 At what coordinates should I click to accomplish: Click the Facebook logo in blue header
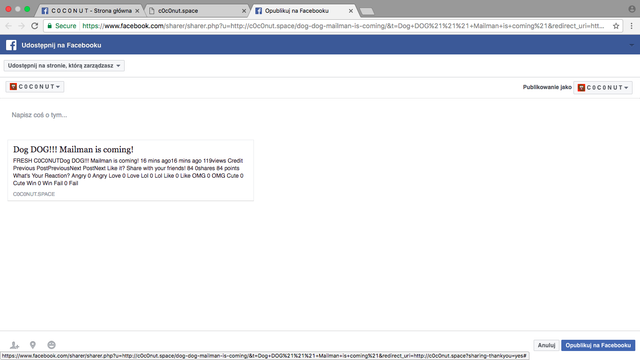11,45
